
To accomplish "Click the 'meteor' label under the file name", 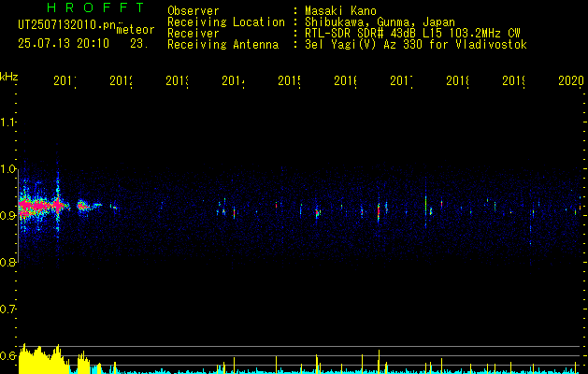I will tap(136, 30).
